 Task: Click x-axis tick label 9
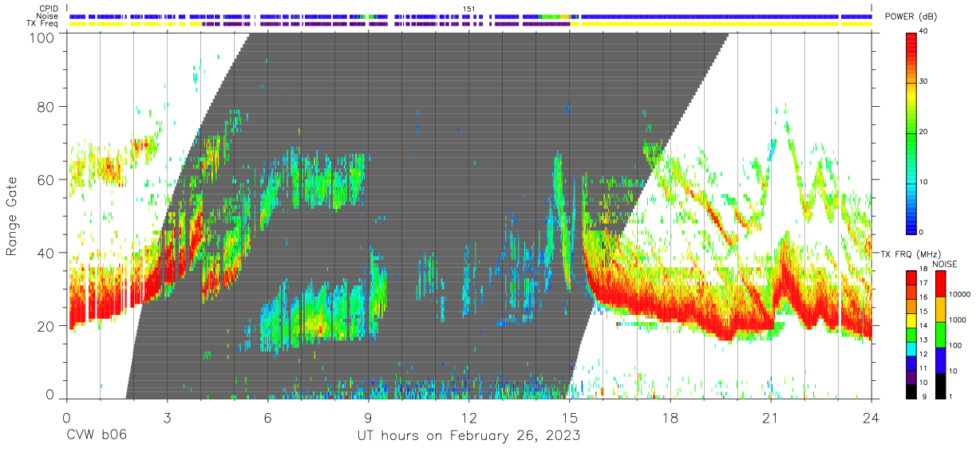[x=368, y=418]
